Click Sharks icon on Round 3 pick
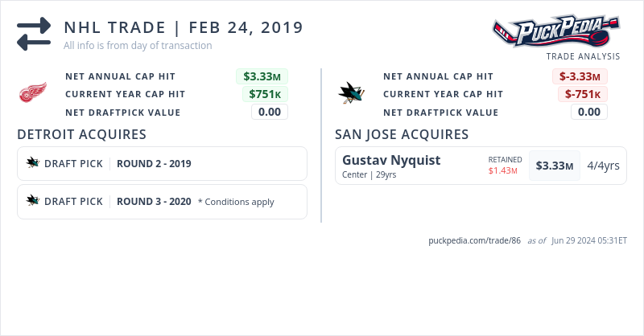This screenshot has width=644, height=336. [33, 201]
